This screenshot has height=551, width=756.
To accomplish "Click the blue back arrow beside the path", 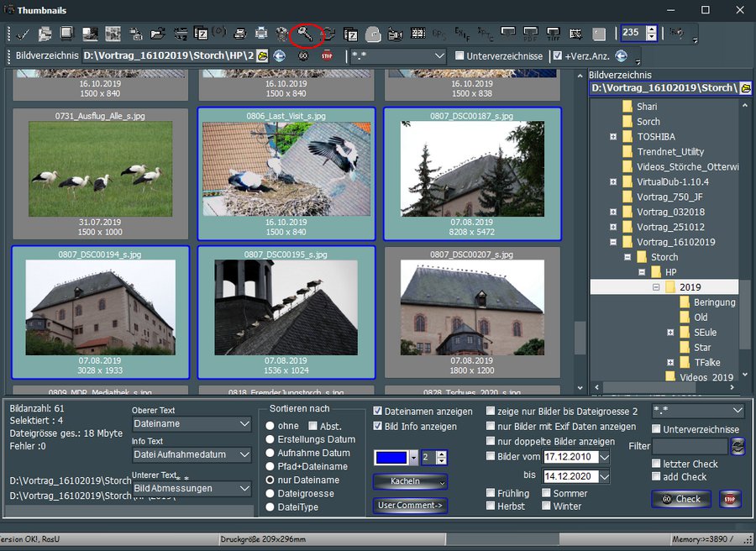I will click(281, 56).
